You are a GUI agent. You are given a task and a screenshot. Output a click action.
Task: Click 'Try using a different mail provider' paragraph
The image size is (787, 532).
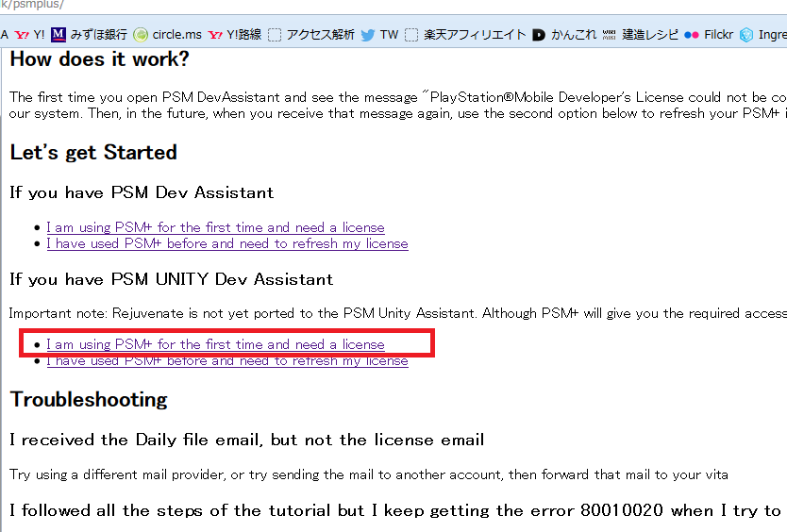(369, 474)
